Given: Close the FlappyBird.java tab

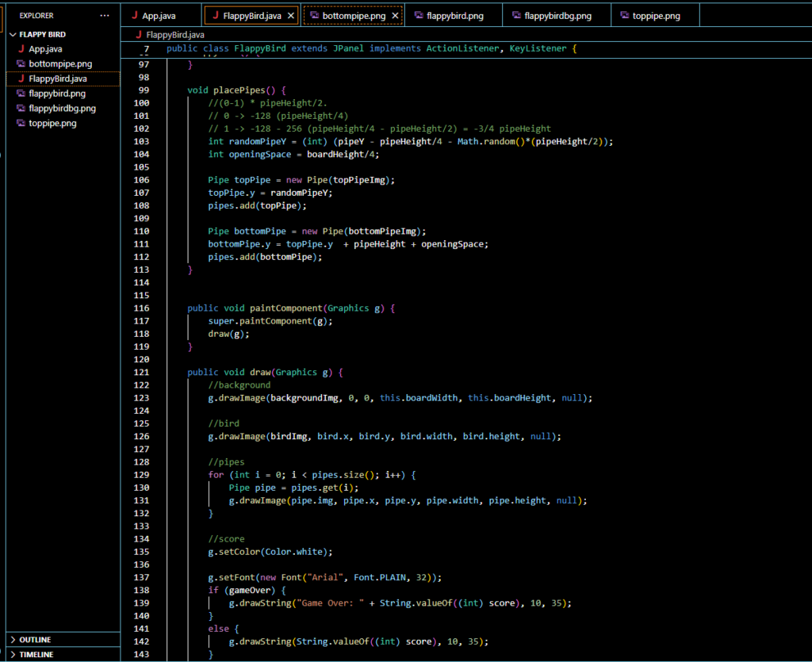Looking at the screenshot, I should (290, 15).
